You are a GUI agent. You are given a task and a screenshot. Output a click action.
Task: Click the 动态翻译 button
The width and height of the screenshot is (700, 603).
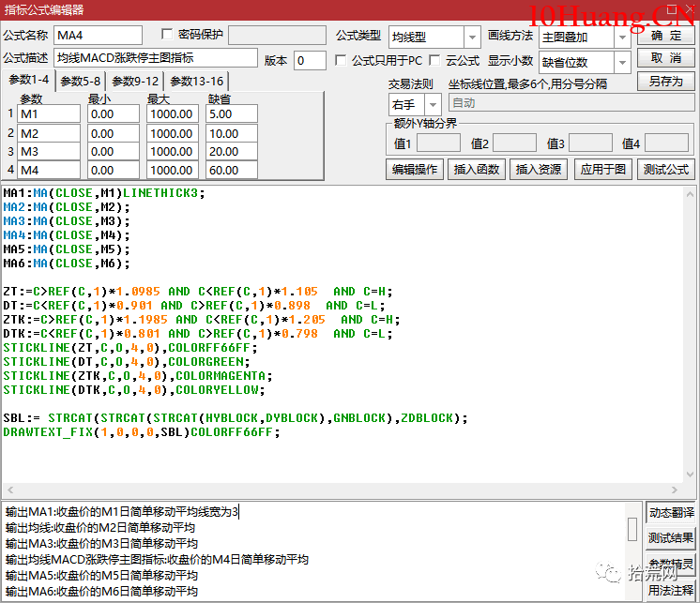click(672, 512)
